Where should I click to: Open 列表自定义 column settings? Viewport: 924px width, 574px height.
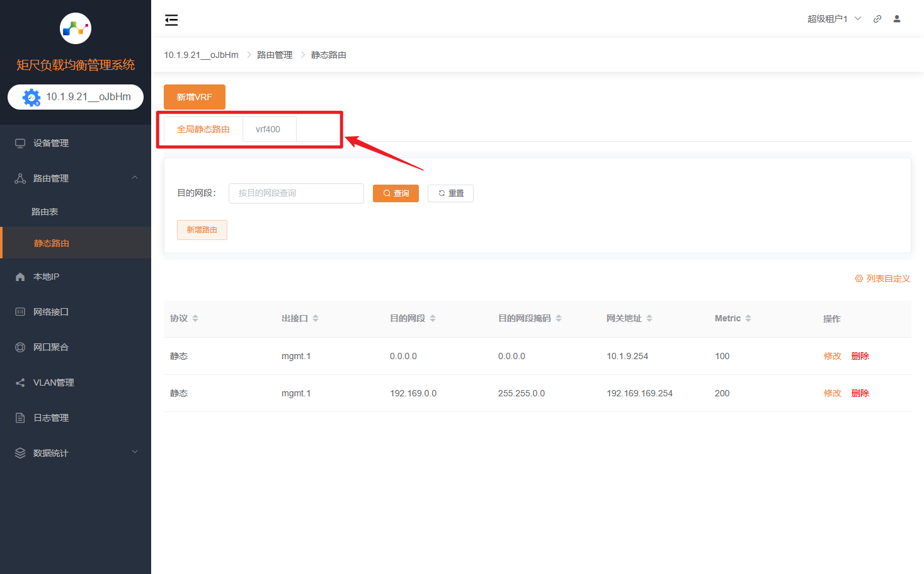882,278
